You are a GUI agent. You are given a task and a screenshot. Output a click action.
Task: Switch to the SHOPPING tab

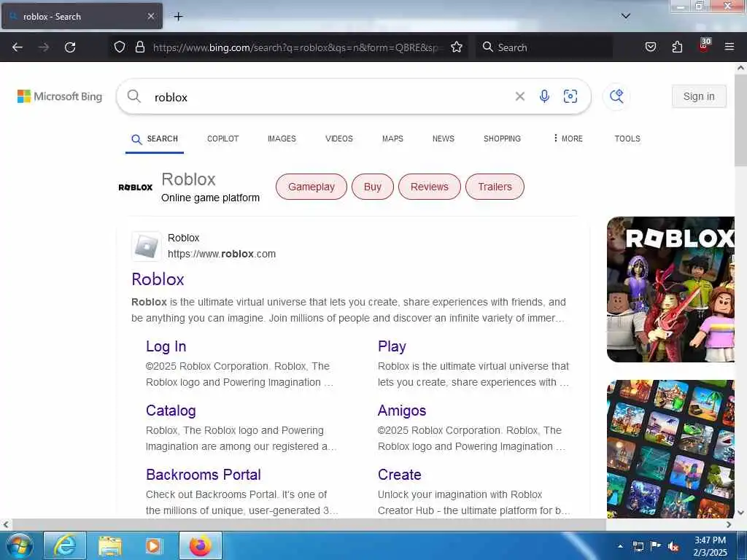502,139
